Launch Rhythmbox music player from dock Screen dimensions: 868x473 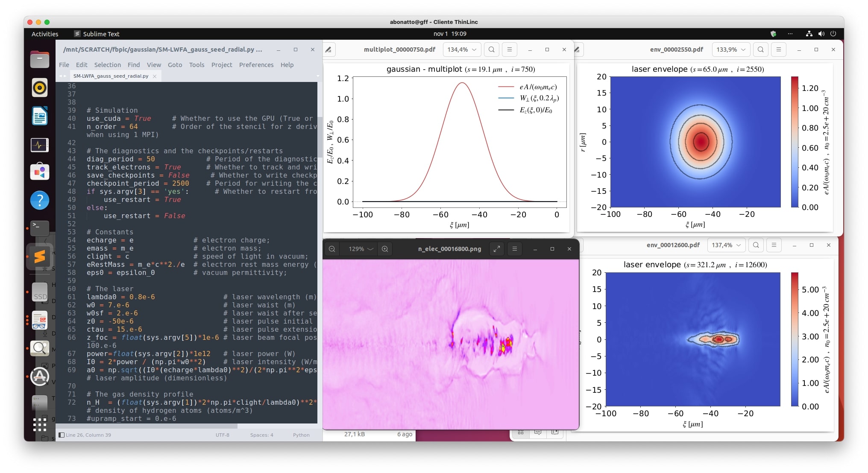(40, 88)
